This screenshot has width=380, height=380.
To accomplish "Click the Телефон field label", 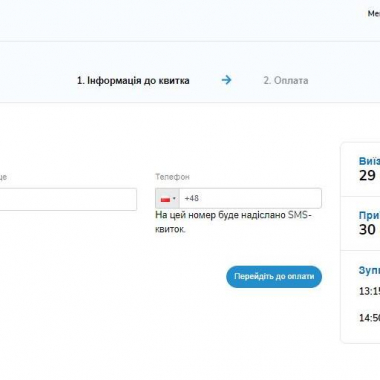I will 172,177.
